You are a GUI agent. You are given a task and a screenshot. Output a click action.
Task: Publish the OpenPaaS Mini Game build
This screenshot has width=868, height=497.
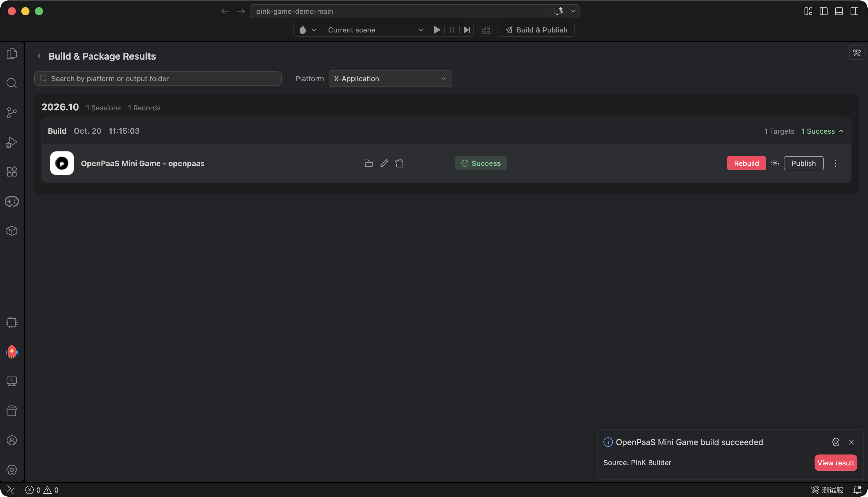point(803,163)
